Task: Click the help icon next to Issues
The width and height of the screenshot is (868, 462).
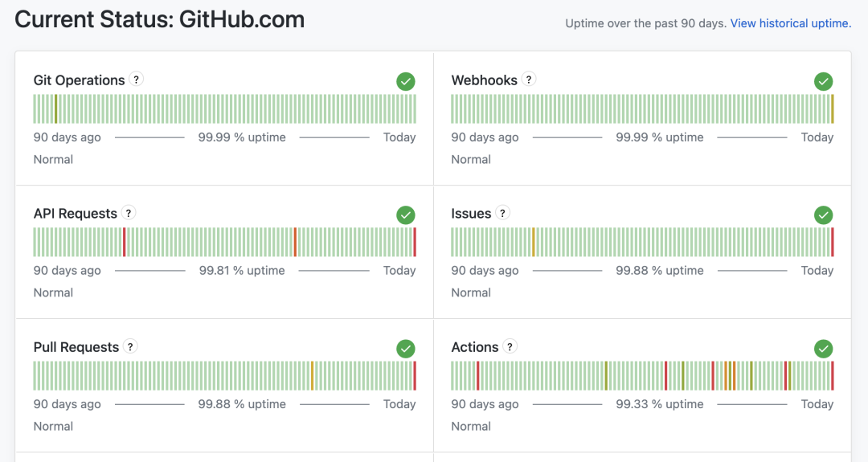Action: point(502,212)
